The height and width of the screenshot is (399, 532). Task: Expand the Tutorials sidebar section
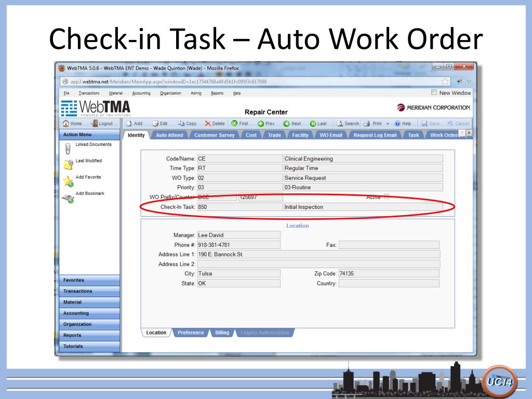(89, 346)
